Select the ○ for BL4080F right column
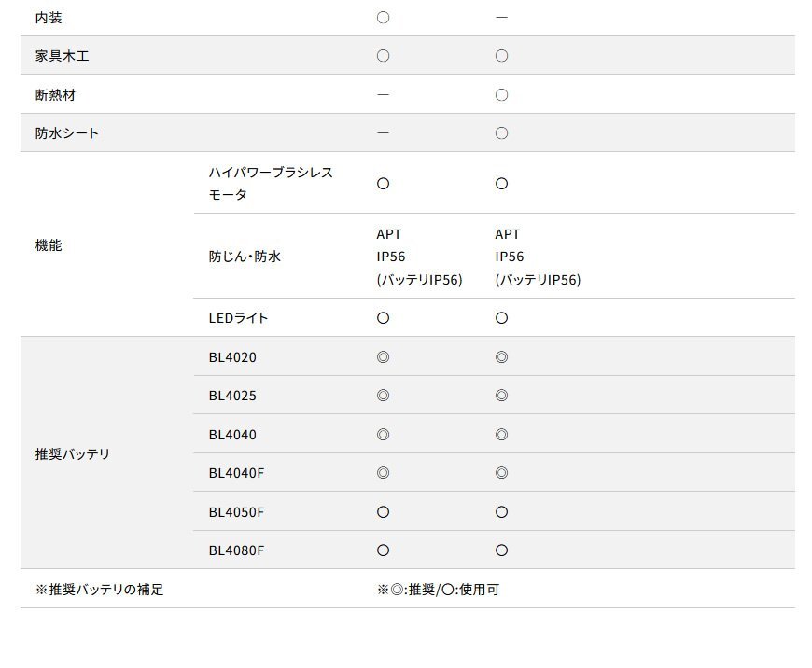Screen dimensions: 812x668 (x=501, y=550)
